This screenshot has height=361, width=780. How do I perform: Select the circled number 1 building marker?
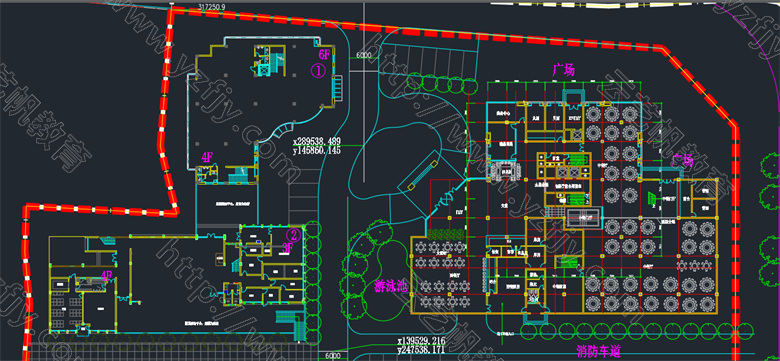pyautogui.click(x=318, y=71)
